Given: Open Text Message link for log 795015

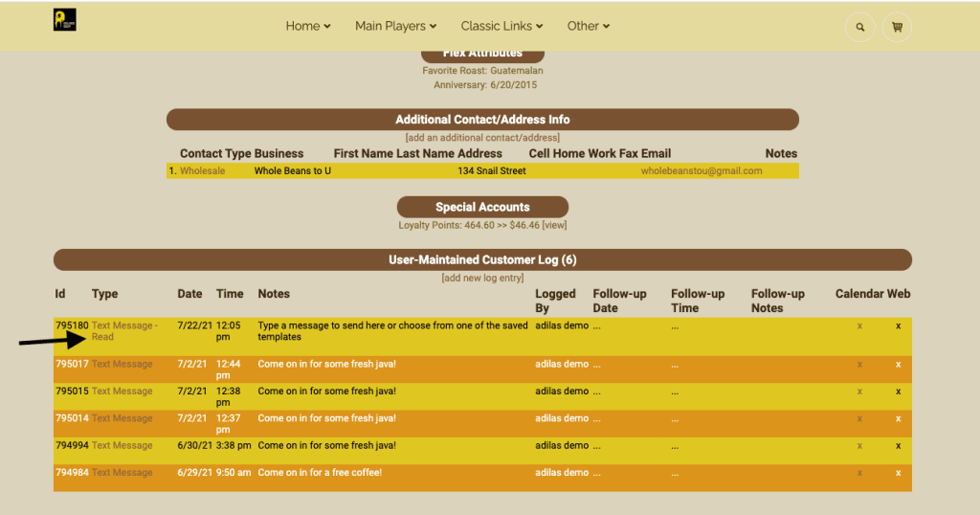Looking at the screenshot, I should pos(122,392).
